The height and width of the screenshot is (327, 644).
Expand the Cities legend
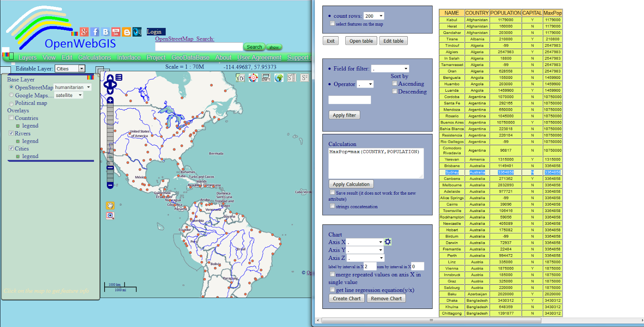(x=18, y=156)
